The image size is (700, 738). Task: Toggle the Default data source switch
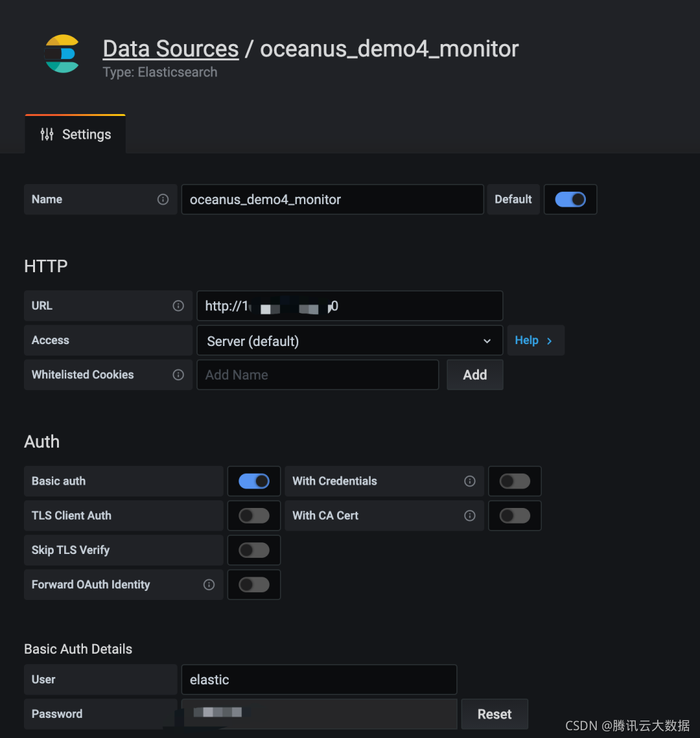click(x=570, y=200)
